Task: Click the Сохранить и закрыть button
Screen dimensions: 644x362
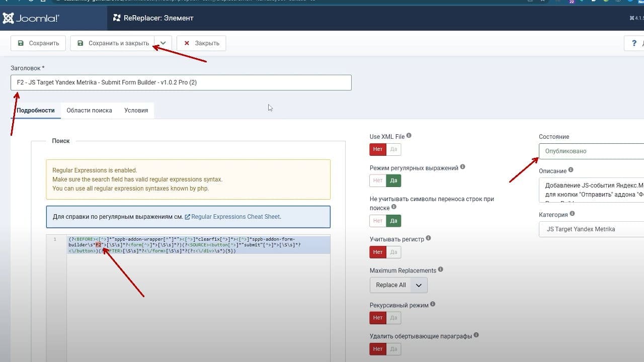Action: tap(113, 43)
